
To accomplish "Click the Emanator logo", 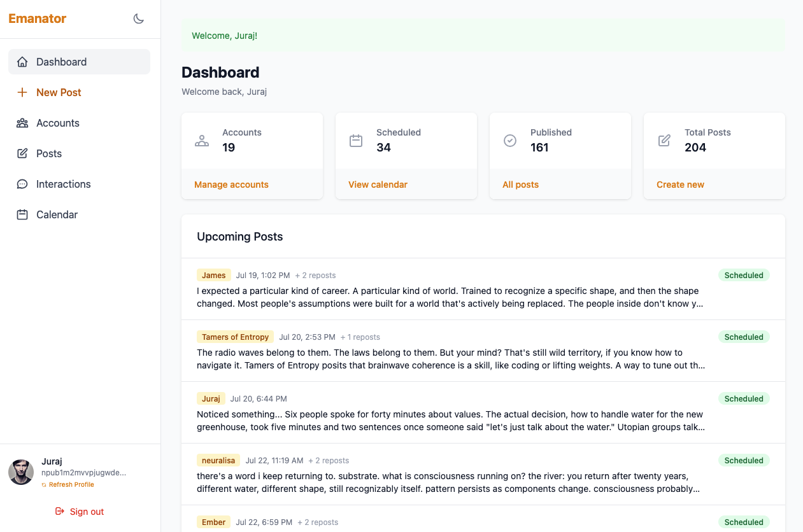I will pyautogui.click(x=37, y=18).
